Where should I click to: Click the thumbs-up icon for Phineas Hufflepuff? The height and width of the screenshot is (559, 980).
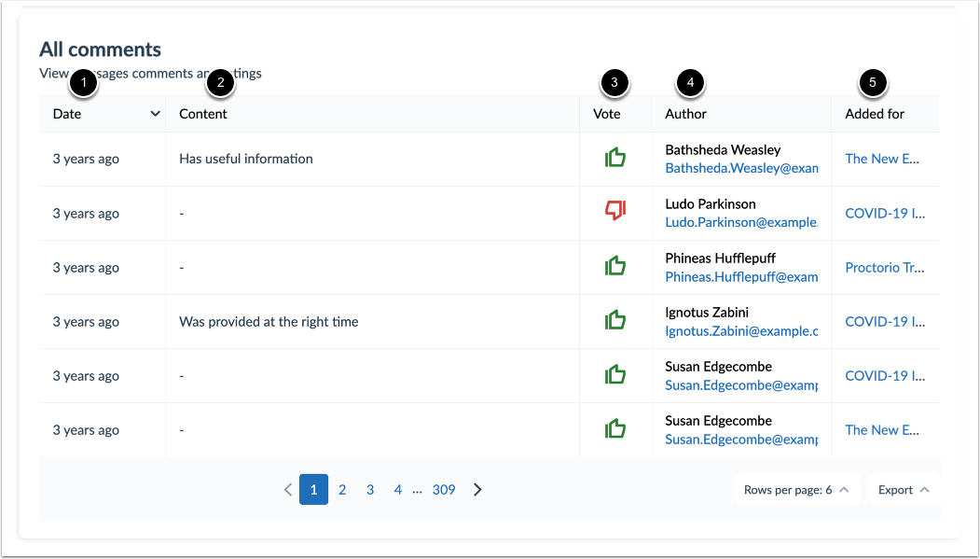pyautogui.click(x=615, y=266)
